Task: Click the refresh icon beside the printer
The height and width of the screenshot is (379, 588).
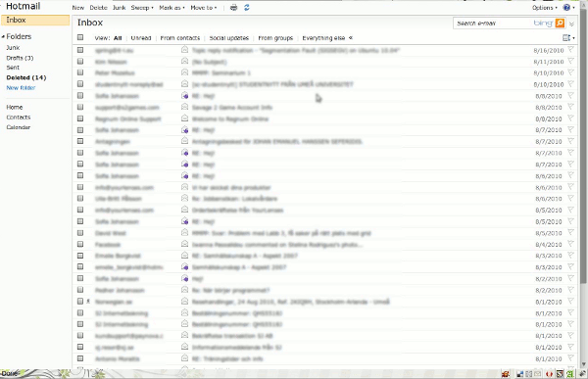Action: pyautogui.click(x=247, y=8)
